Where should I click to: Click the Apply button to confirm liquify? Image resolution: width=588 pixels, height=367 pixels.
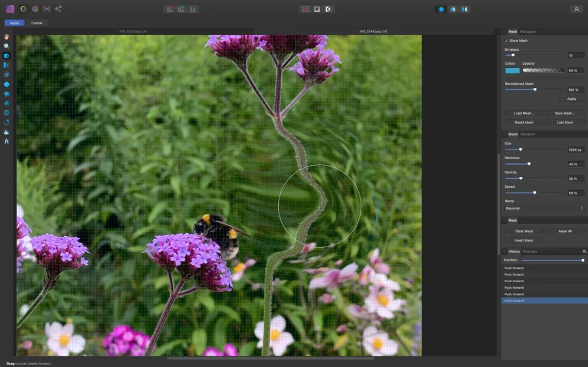(13, 22)
